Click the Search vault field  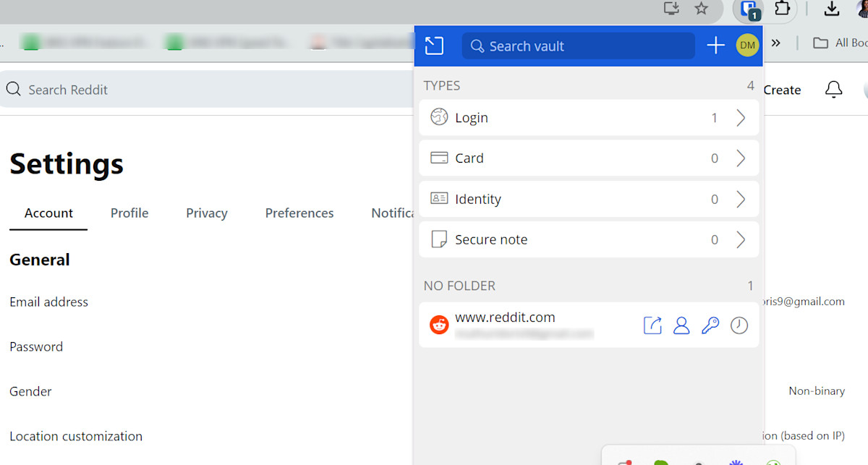[579, 46]
